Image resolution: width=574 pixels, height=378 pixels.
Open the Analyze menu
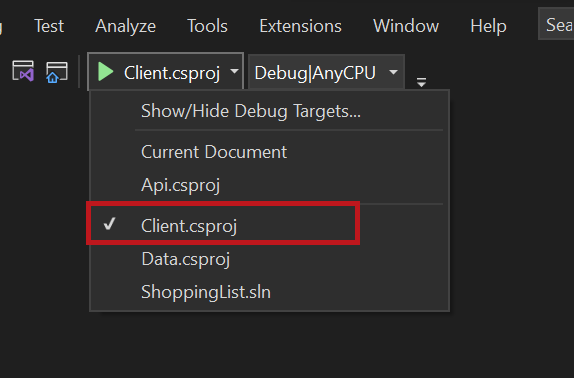(x=126, y=26)
